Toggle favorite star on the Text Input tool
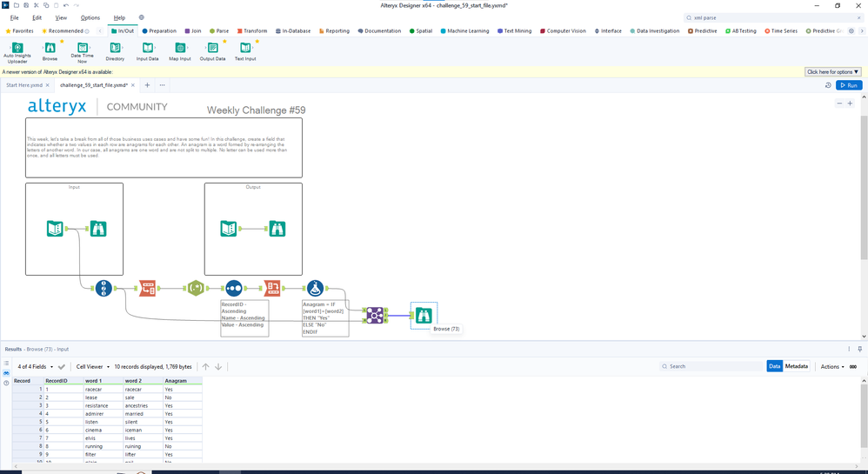 257,42
